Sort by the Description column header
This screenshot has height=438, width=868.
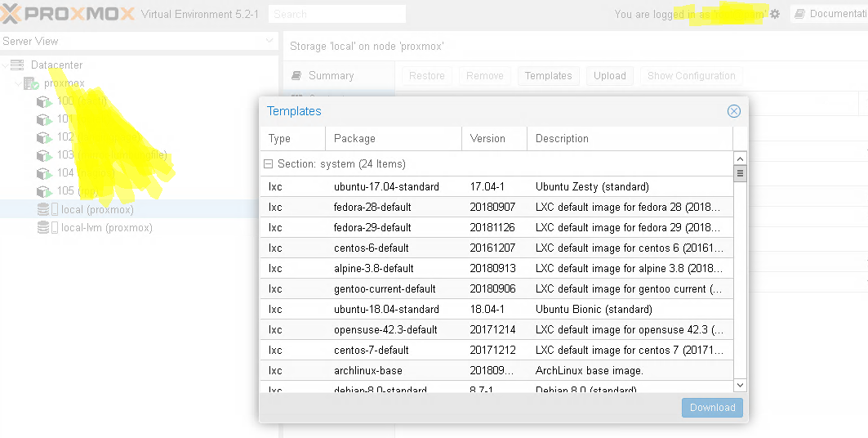coord(630,138)
